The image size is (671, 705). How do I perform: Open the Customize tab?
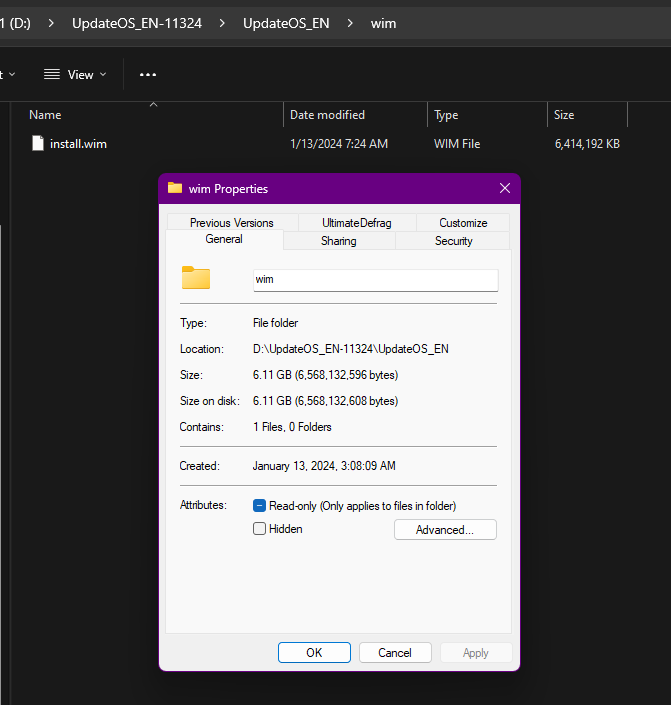[x=463, y=223]
